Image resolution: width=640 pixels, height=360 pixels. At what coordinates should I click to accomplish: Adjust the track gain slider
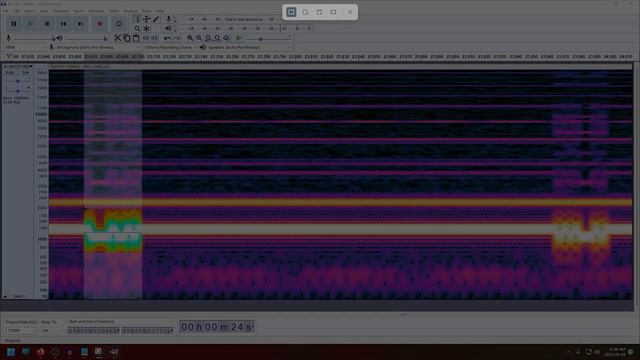(18, 81)
